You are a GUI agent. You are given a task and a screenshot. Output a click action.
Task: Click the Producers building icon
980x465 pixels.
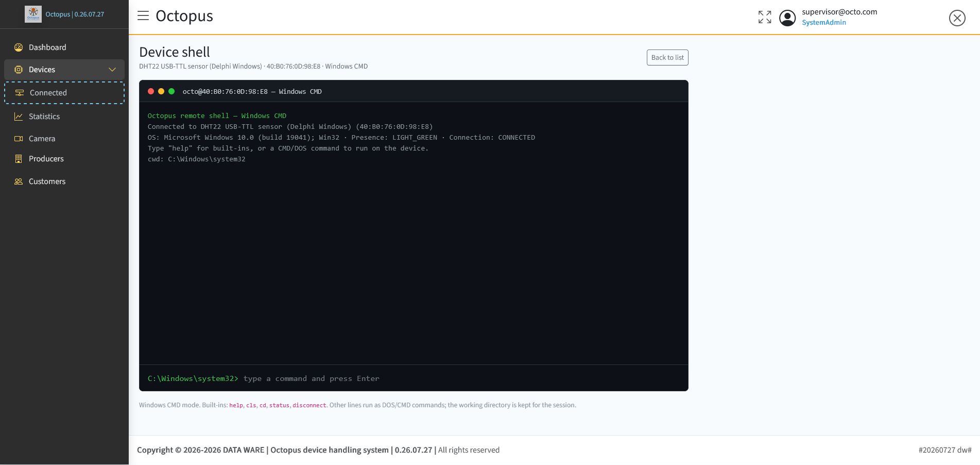(19, 159)
